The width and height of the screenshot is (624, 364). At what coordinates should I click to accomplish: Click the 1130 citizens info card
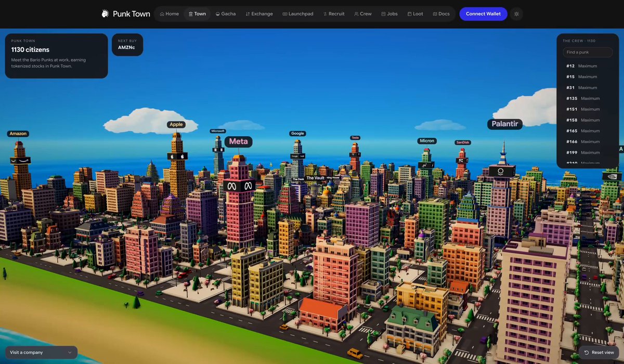tap(57, 56)
